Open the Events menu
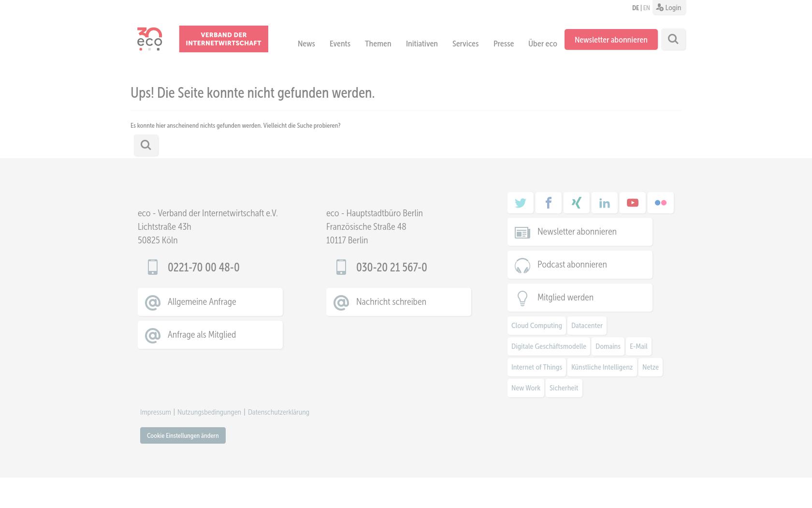Viewport: 812px width, 508px height. (x=340, y=44)
